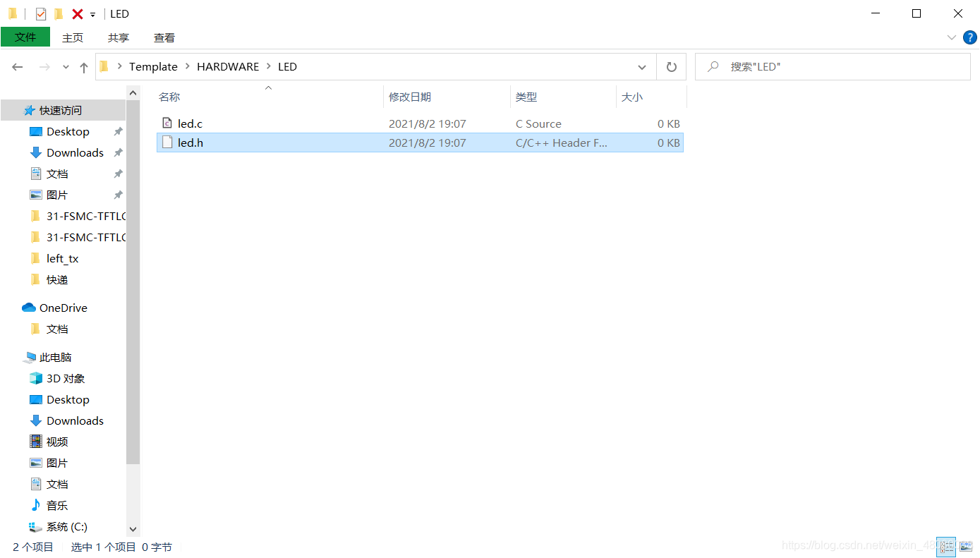This screenshot has width=980, height=558.
Task: Open 系统 (C:) drive
Action: (67, 527)
